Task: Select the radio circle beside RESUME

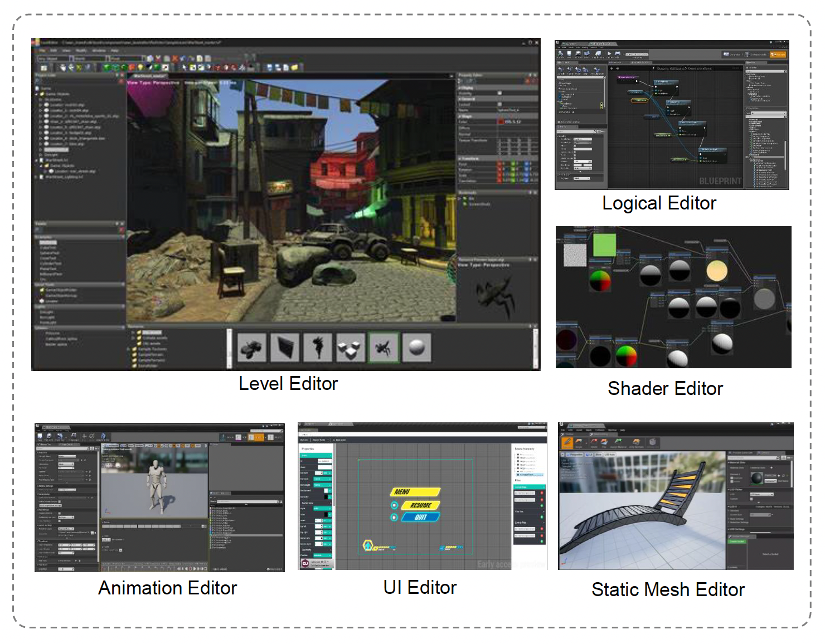Action: 395,505
